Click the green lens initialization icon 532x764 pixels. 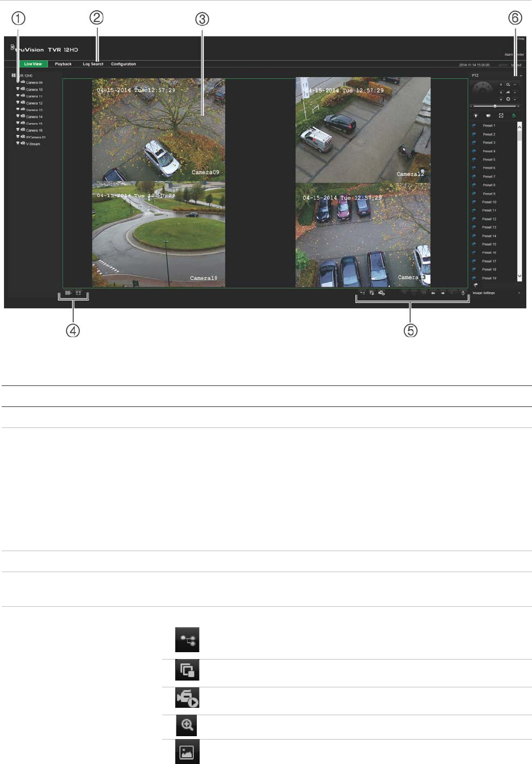tap(514, 116)
